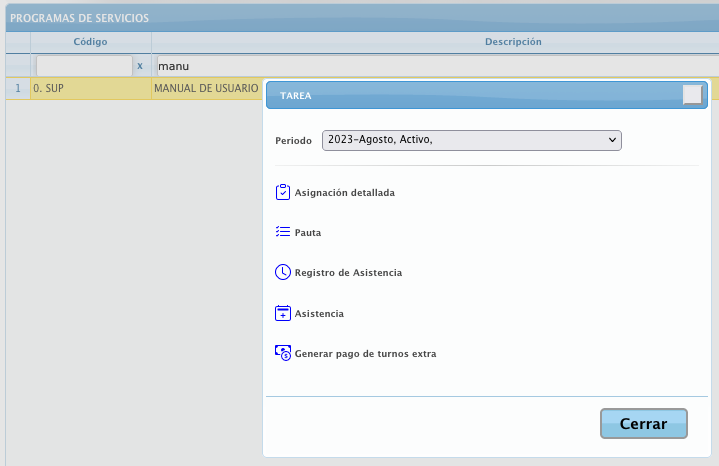Screen dimensions: 719x466
Task: Click into the Código filter input field
Action: tap(84, 66)
